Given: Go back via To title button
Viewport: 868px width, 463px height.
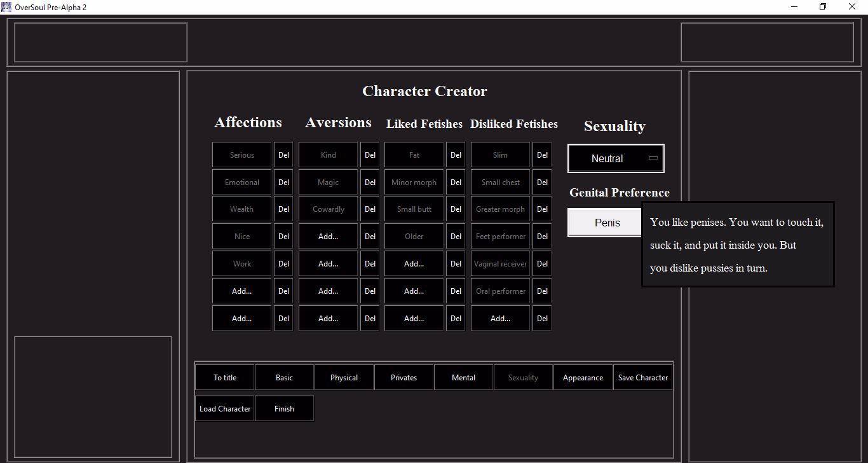Looking at the screenshot, I should (x=225, y=377).
